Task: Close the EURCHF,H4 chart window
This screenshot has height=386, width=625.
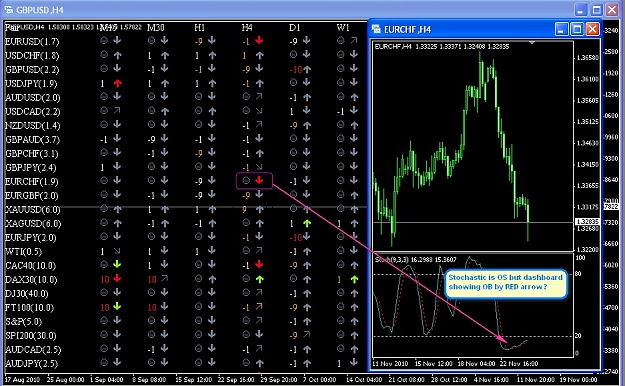Action: pyautogui.click(x=593, y=29)
